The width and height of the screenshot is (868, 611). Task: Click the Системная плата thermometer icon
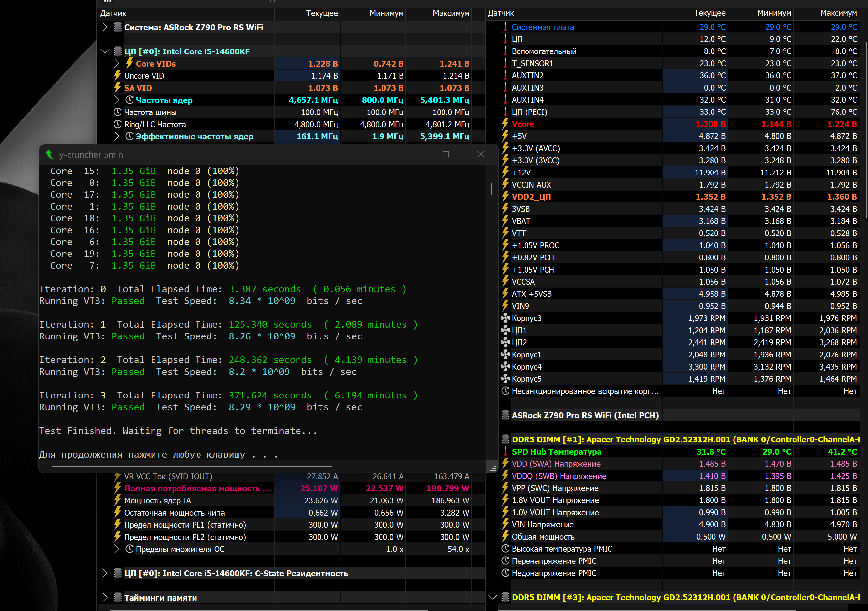505,27
